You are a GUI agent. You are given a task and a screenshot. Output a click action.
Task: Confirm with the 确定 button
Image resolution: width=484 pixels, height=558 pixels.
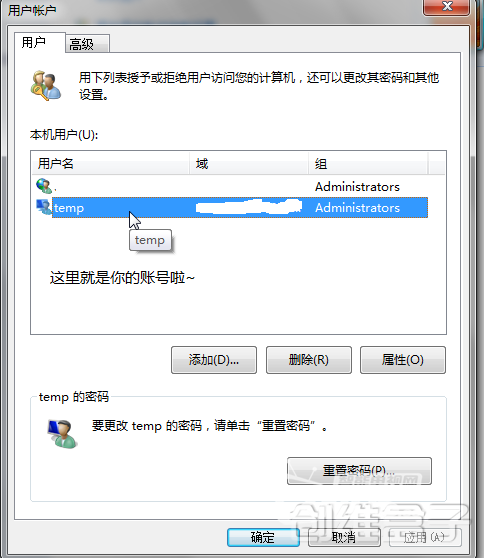point(263,537)
